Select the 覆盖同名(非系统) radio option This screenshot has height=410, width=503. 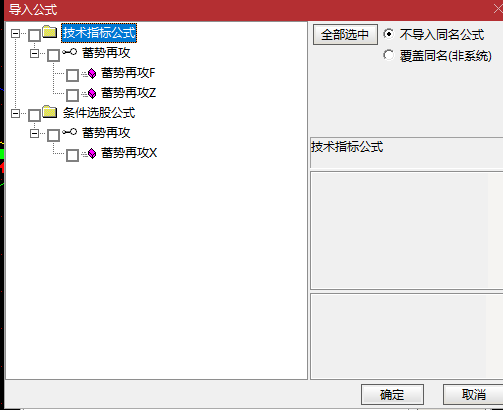[389, 55]
